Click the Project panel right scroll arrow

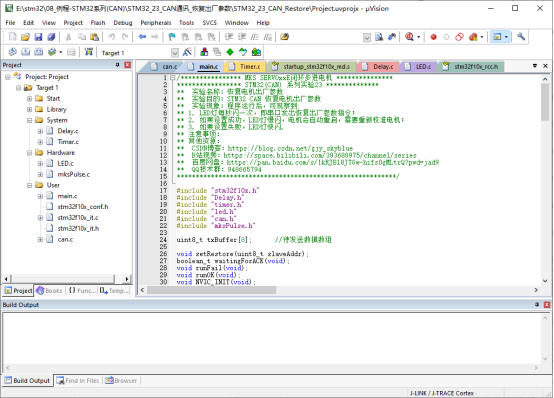click(x=127, y=279)
